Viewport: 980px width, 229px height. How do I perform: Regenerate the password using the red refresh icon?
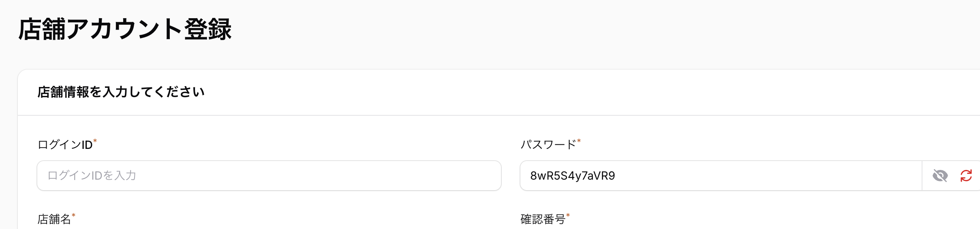(966, 176)
